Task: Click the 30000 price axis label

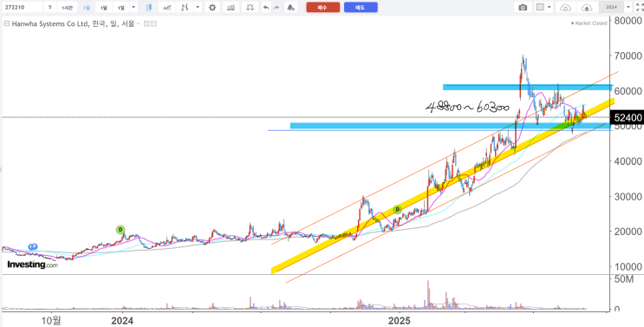Action: (x=628, y=196)
